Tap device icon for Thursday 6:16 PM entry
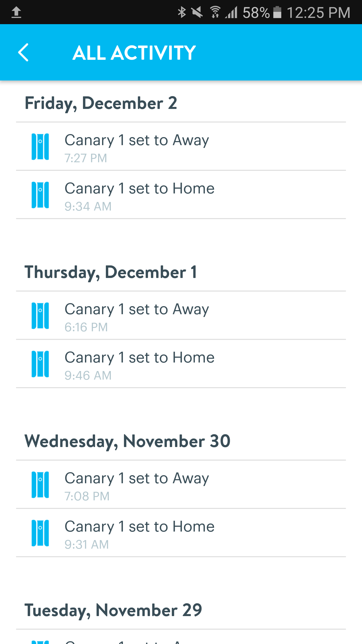The width and height of the screenshot is (362, 644). (40, 316)
